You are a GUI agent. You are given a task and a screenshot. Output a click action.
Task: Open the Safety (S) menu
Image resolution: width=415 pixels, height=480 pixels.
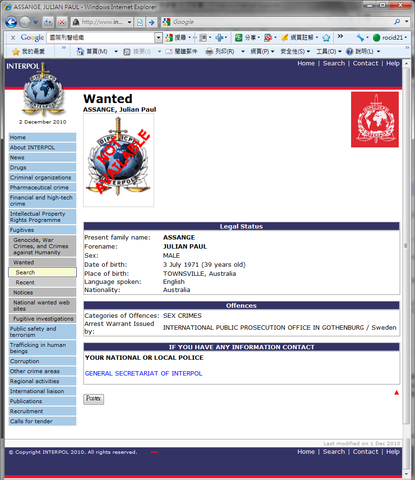pyautogui.click(x=295, y=51)
